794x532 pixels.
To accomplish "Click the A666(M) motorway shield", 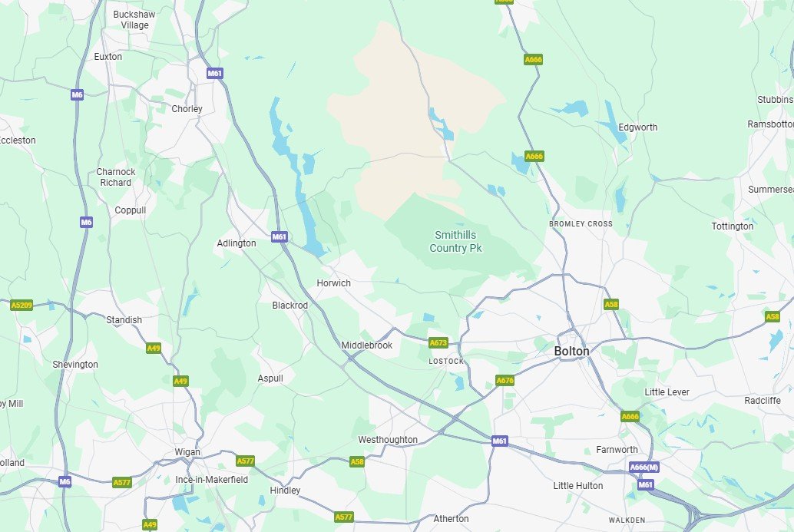I will [x=644, y=468].
